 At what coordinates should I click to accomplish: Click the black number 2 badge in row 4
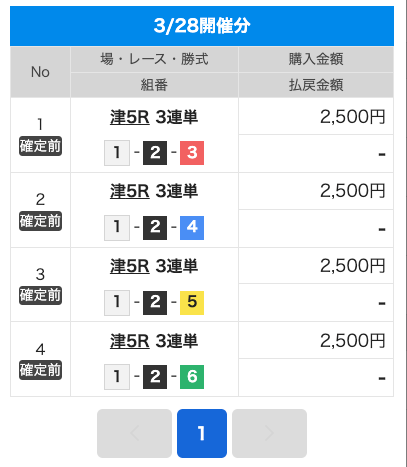[x=155, y=377]
